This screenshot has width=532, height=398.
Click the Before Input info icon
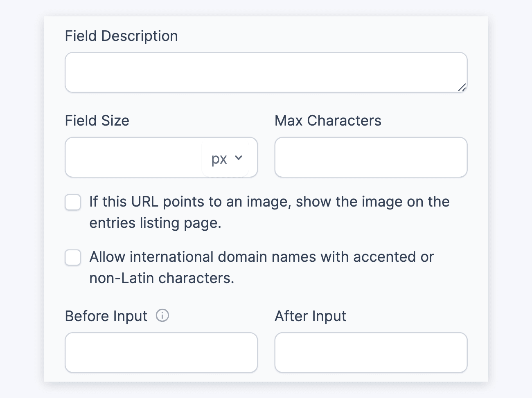(162, 316)
